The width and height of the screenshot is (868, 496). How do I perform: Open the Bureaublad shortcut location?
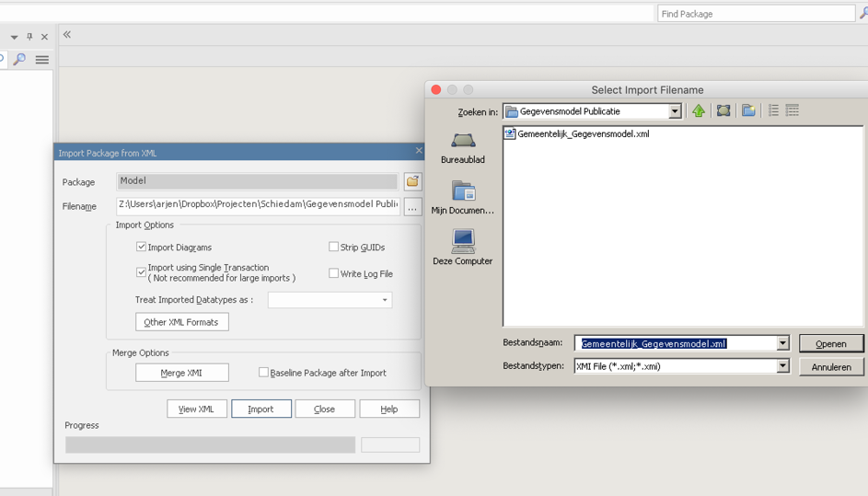point(462,147)
